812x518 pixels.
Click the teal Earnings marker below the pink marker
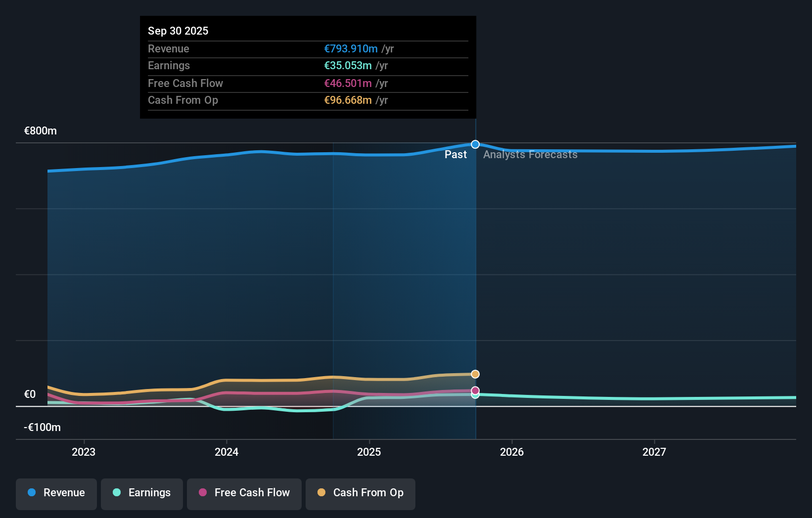[475, 395]
